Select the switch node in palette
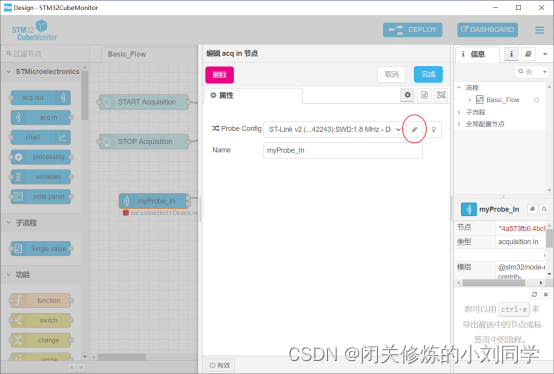 (x=41, y=320)
